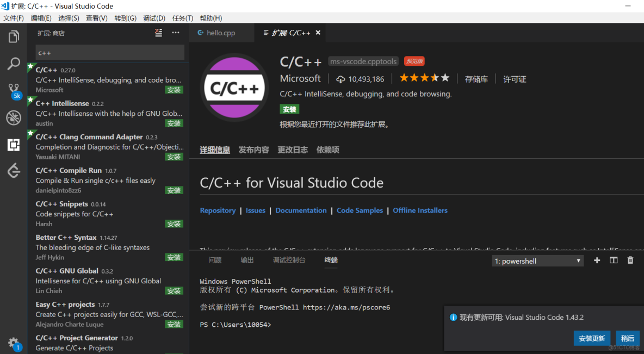
Task: Click the fourth star in the rating
Action: [434, 77]
